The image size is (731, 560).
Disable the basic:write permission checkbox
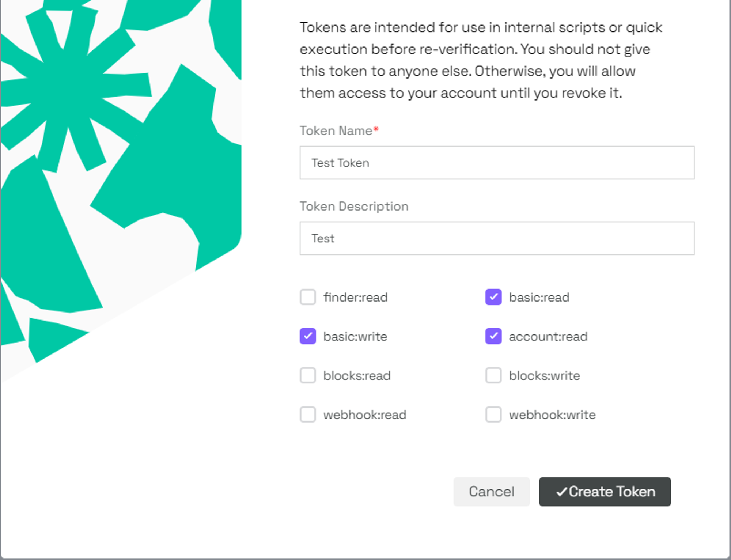coord(308,336)
